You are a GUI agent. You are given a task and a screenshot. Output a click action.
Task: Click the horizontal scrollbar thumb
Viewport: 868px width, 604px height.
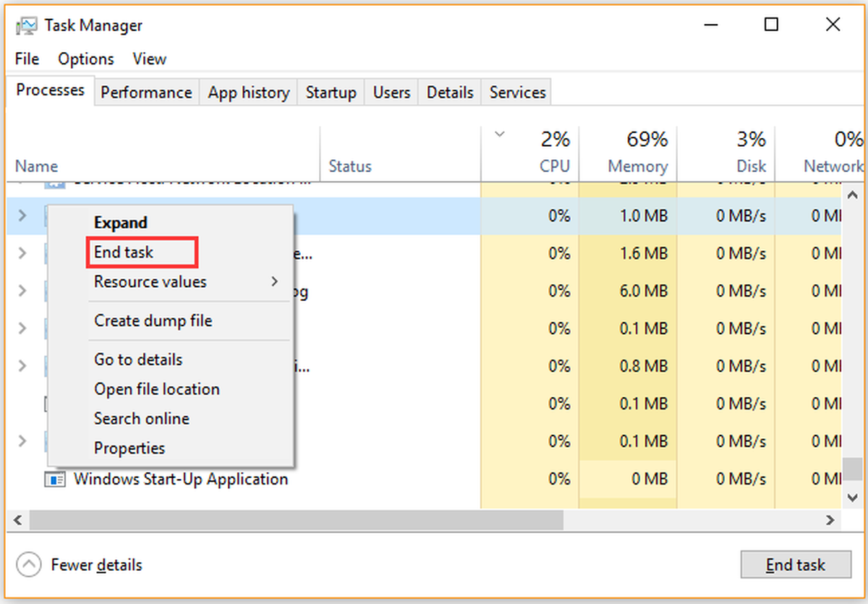[x=297, y=520]
